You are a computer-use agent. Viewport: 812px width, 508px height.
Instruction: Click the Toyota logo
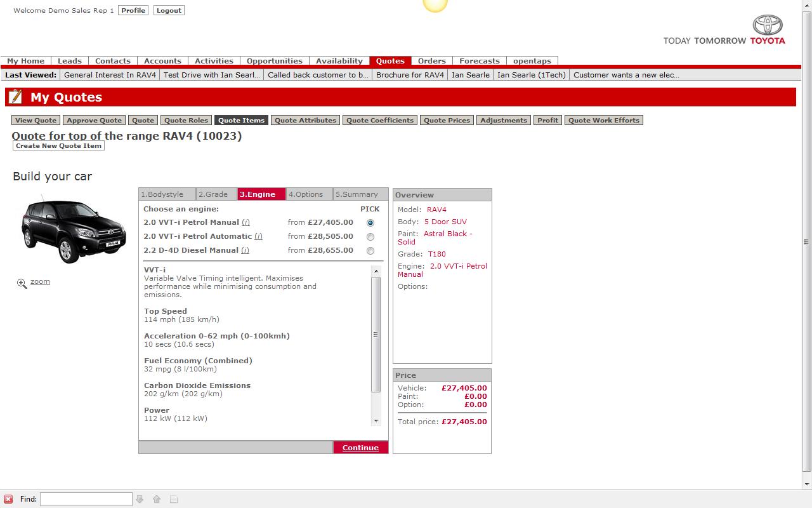coord(768,25)
